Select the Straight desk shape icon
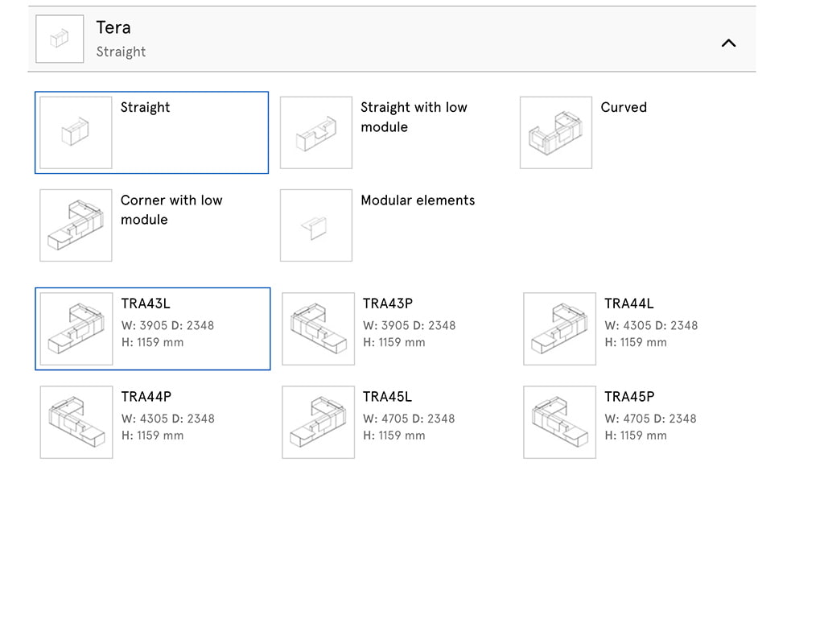824x644 pixels. click(76, 133)
